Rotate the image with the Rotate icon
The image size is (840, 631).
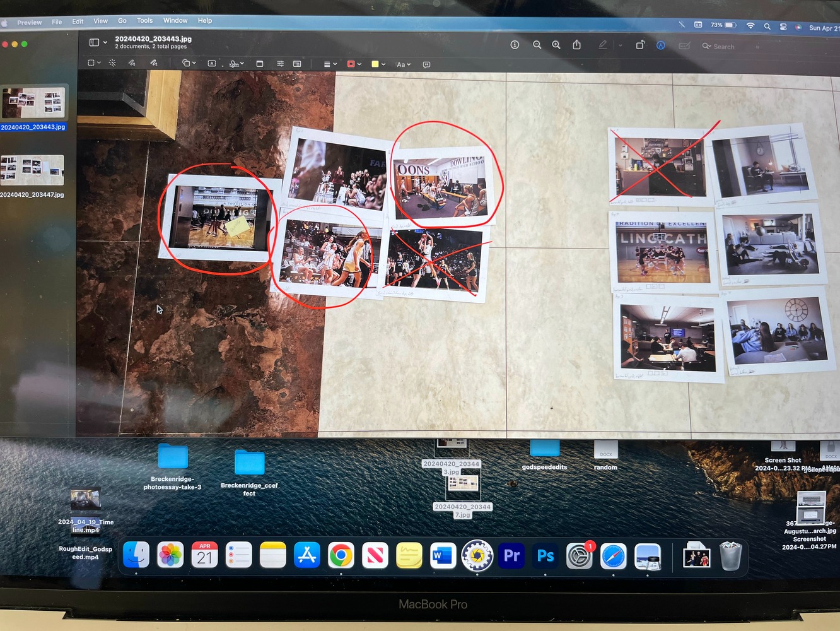point(640,45)
